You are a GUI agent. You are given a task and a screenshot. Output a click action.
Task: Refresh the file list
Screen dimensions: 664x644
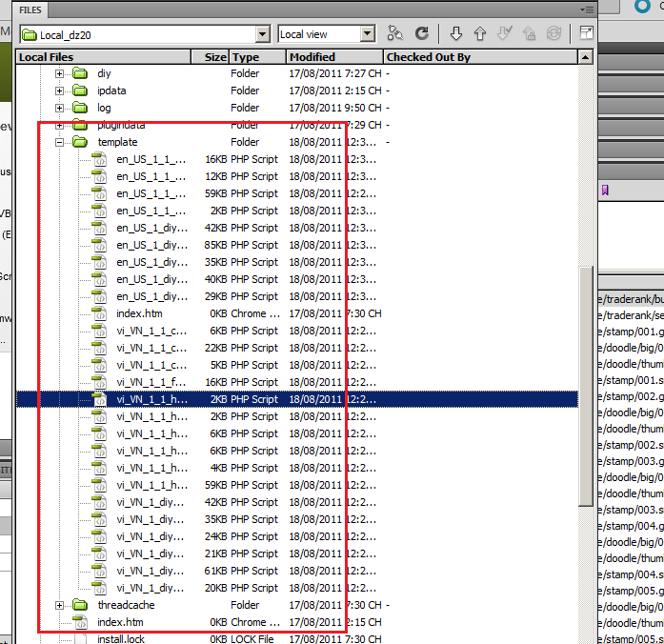pos(422,33)
